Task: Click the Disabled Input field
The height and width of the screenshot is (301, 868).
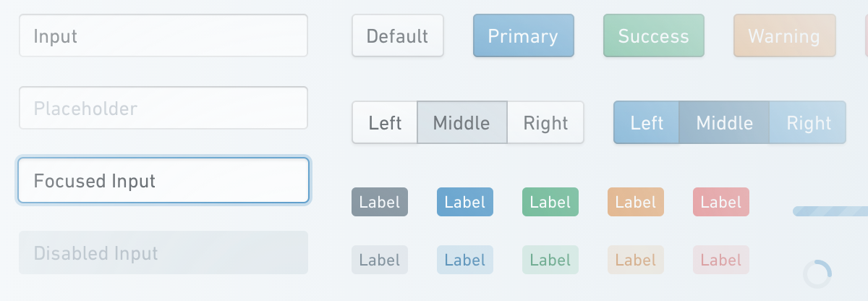Action: pyautogui.click(x=163, y=253)
